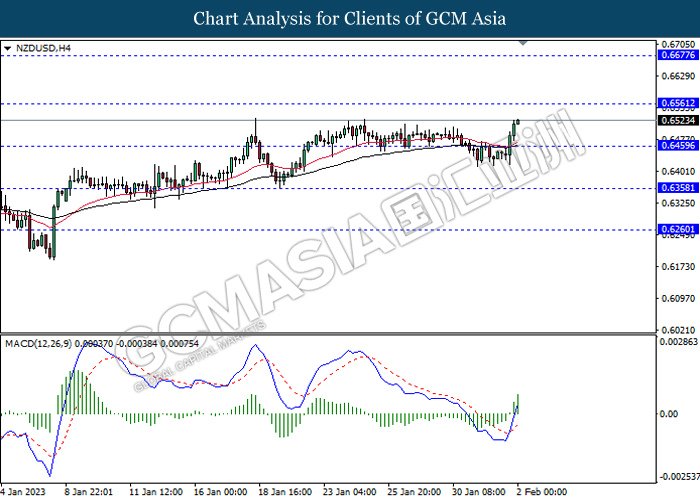Screen dimensions: 700x500
Task: Select the 0.66776 resistance level label
Action: pos(679,55)
